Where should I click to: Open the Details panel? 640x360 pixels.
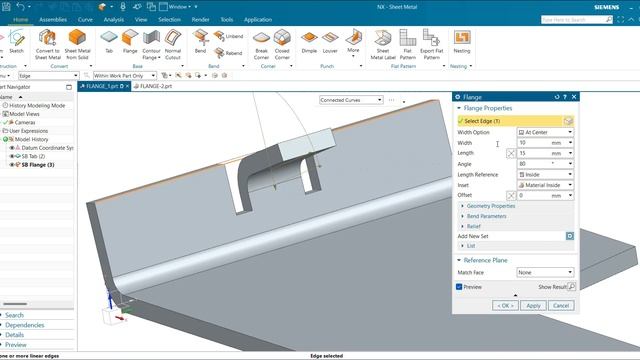tap(14, 335)
